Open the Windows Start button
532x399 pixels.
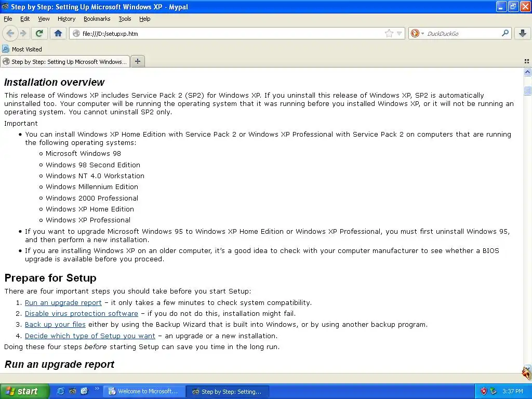[x=25, y=391]
